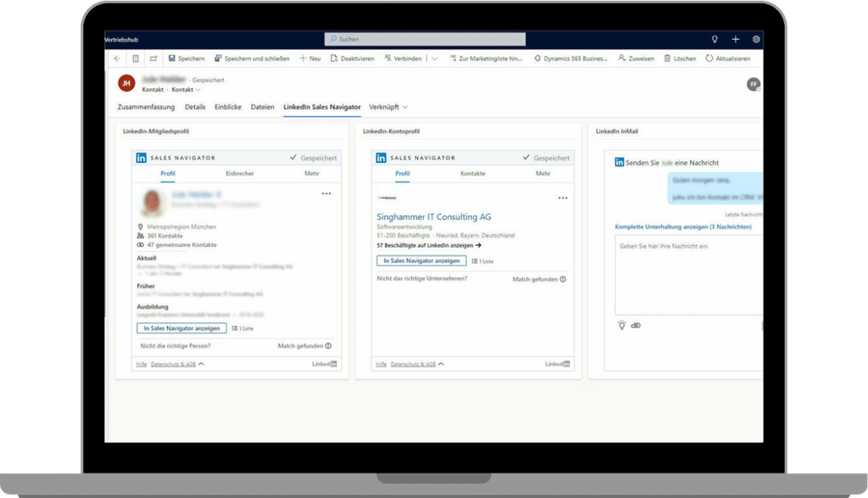Click the lightbulb icon in the top bar

pyautogui.click(x=715, y=39)
